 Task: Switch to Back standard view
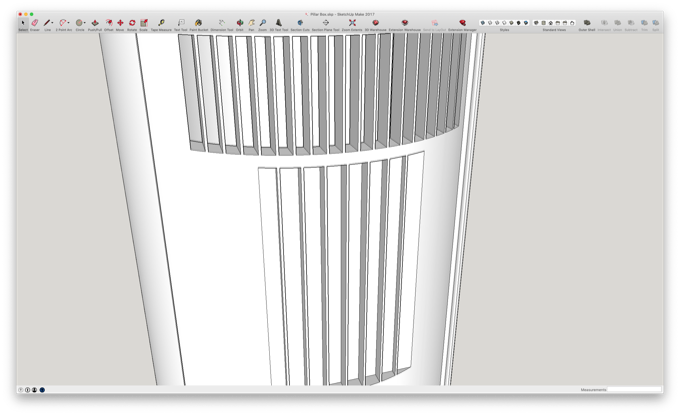[x=565, y=23]
